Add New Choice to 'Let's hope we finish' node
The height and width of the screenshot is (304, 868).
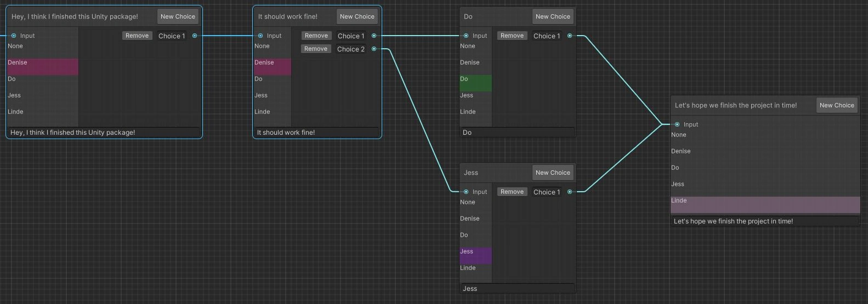click(x=837, y=105)
